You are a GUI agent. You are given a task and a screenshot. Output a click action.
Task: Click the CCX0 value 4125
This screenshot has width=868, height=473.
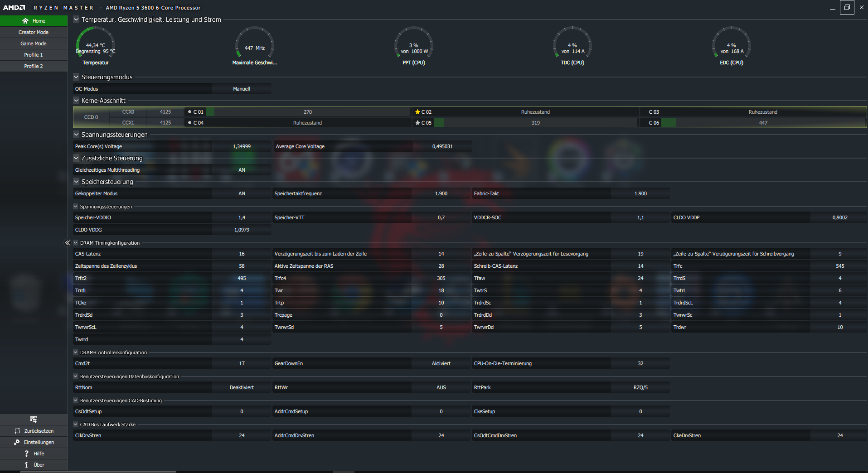(165, 112)
